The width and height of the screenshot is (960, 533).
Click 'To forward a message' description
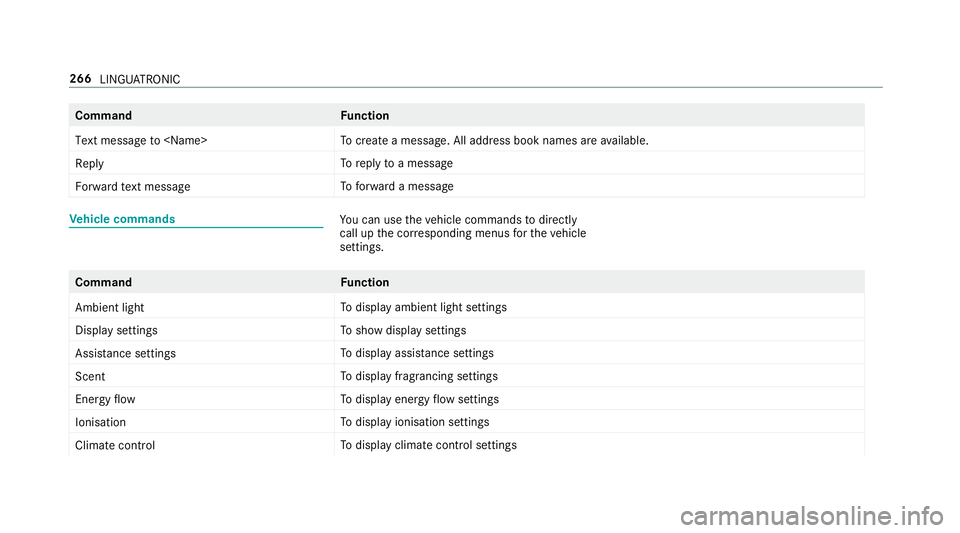point(396,186)
